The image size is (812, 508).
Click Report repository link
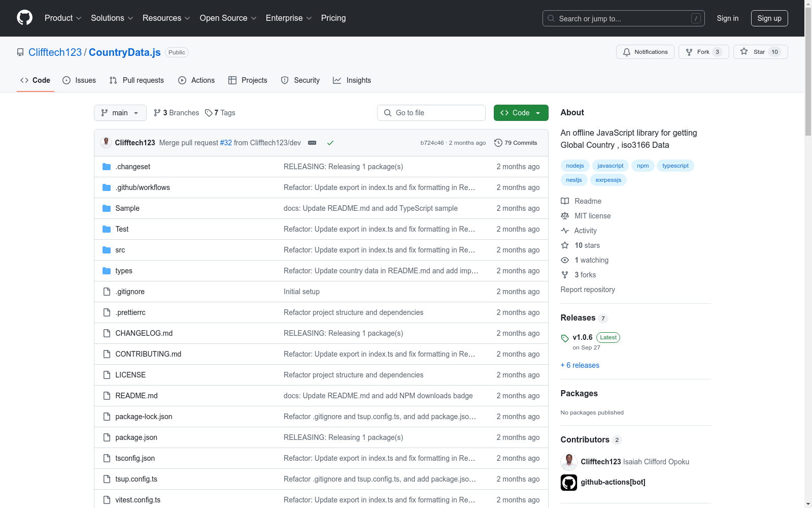[x=588, y=290]
